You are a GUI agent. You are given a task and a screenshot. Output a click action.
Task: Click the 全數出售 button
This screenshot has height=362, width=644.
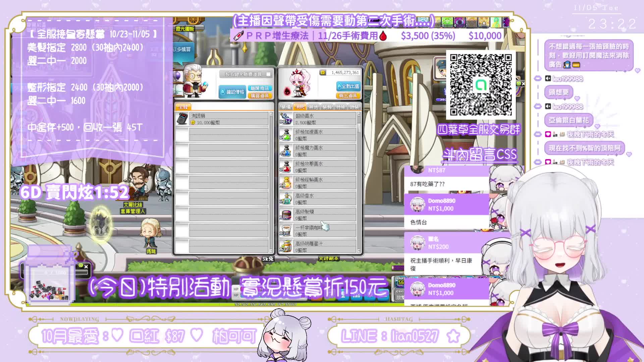coord(348,86)
